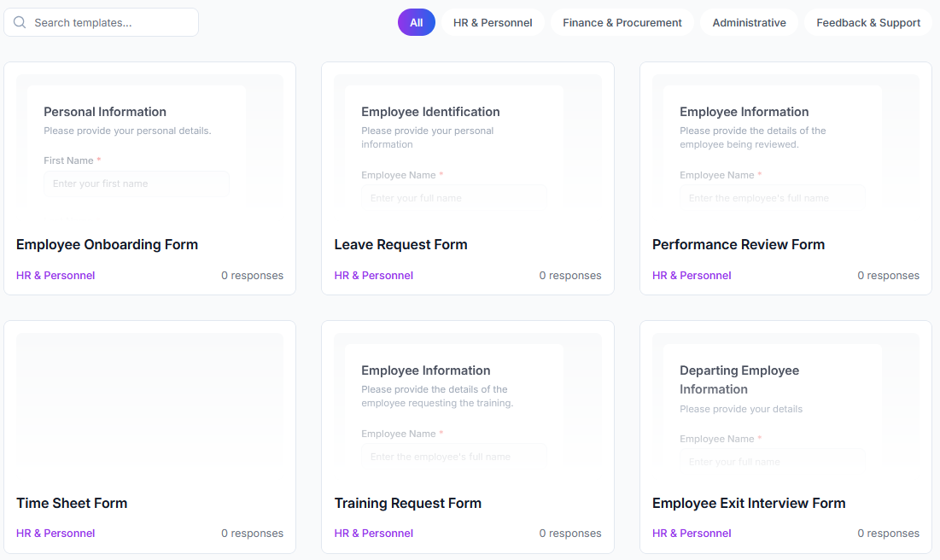Show Administrative templates
The width and height of the screenshot is (940, 560).
(x=749, y=23)
